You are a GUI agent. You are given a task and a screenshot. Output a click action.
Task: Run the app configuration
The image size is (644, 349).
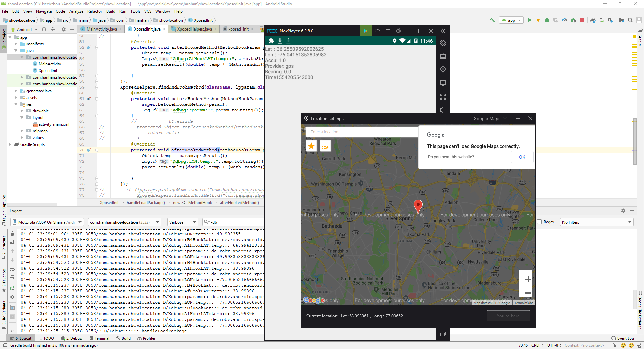(530, 20)
